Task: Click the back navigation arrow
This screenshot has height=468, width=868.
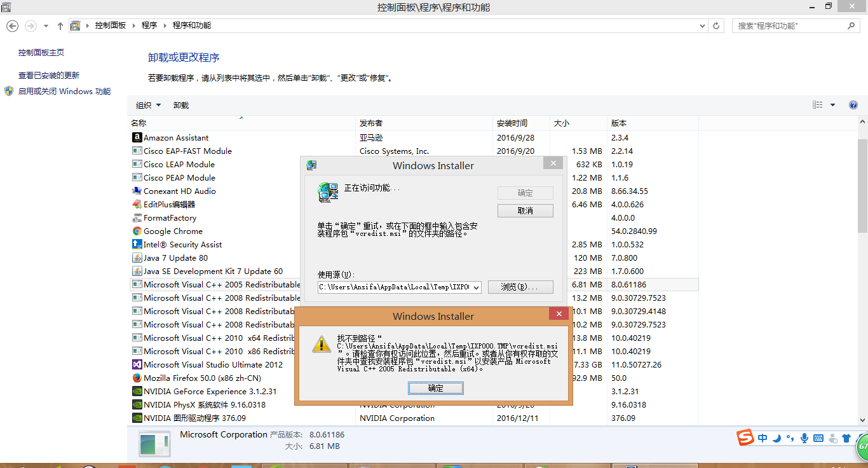Action: [x=12, y=25]
